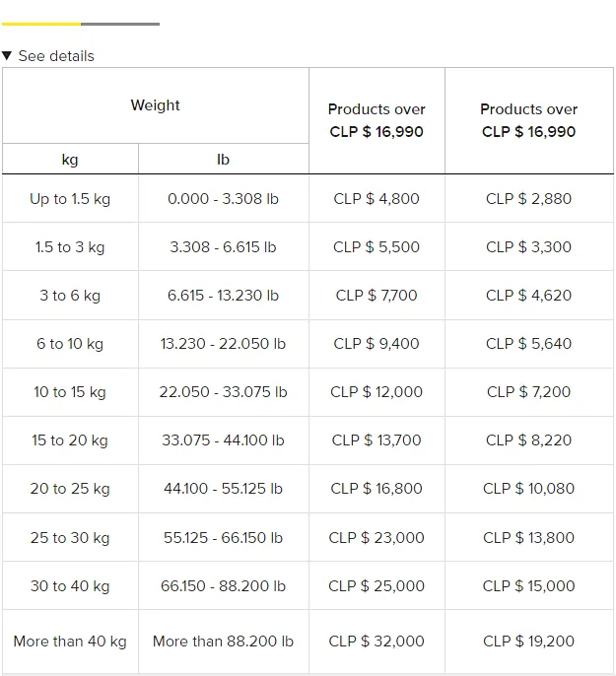
Task: Select the yellow tab indicator bar
Action: pyautogui.click(x=41, y=24)
